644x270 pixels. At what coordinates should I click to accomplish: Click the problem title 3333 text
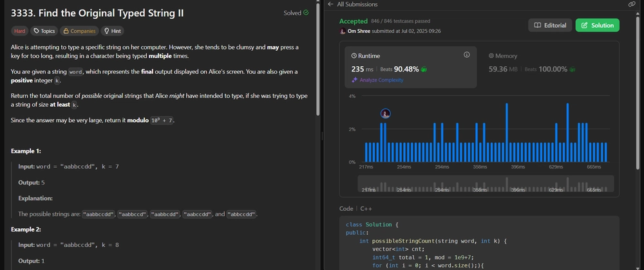(x=97, y=13)
